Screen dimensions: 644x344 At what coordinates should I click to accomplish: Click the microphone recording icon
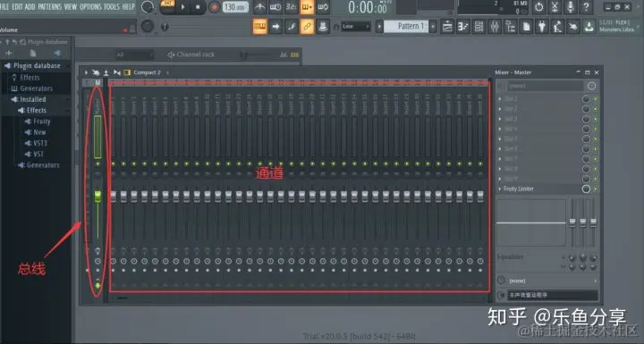coord(571,7)
